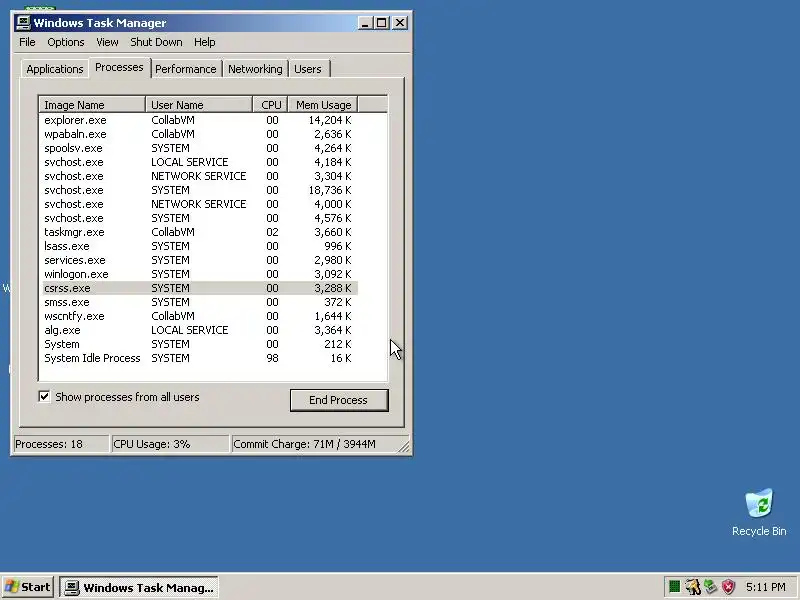The height and width of the screenshot is (600, 800).
Task: Open the Help menu
Action: click(x=205, y=42)
